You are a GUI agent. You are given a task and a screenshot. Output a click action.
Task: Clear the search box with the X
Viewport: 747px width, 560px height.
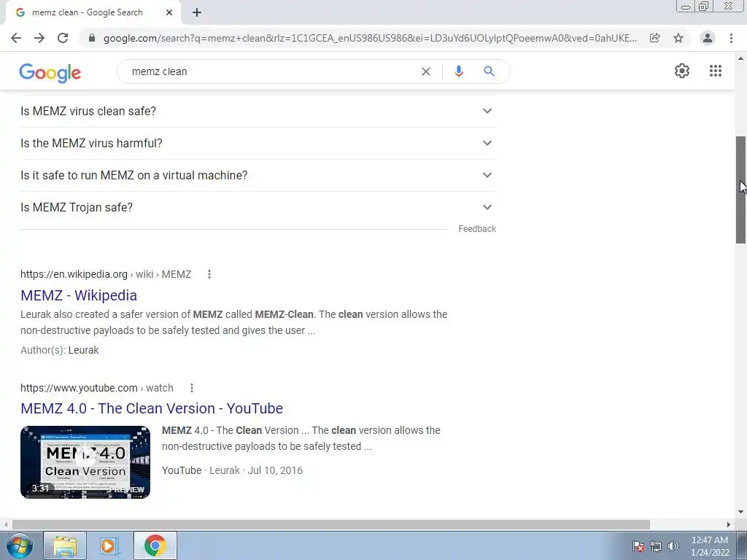click(426, 71)
